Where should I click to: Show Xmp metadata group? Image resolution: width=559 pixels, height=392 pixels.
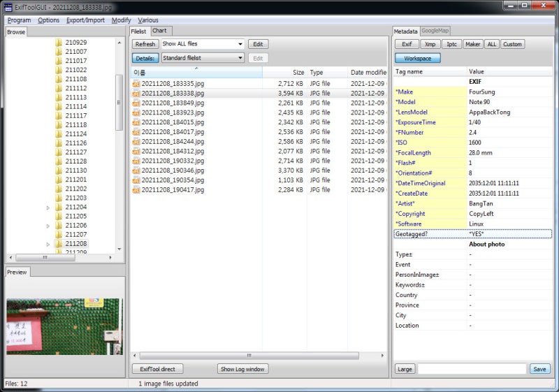430,44
